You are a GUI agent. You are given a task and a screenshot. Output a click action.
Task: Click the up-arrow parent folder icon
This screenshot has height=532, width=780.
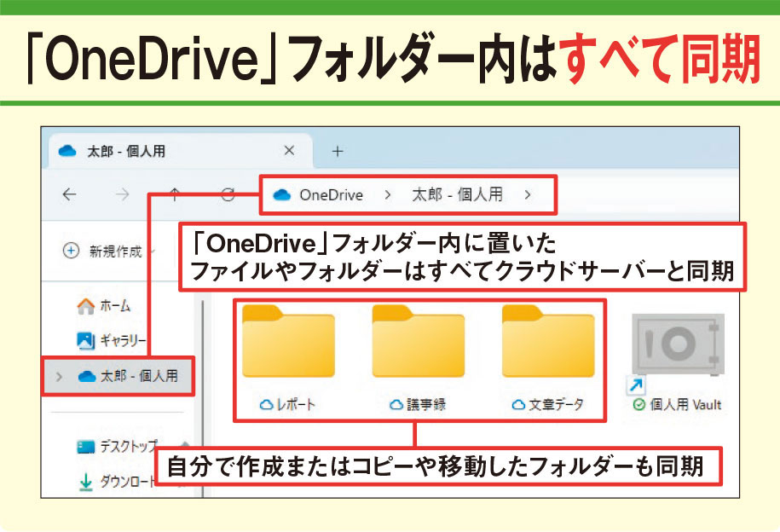[176, 195]
